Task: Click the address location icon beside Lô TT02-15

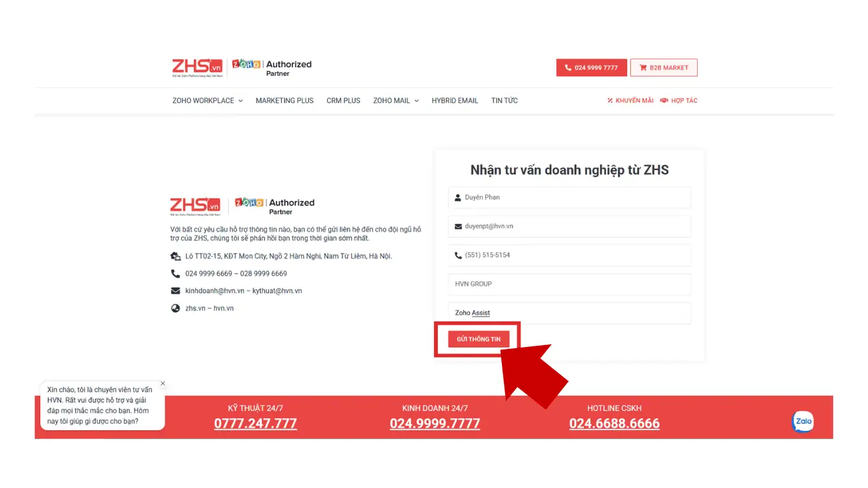Action: [x=175, y=256]
